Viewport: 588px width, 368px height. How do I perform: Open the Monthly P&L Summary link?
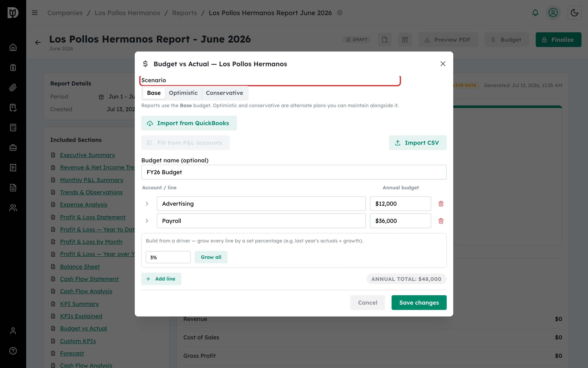click(x=92, y=180)
